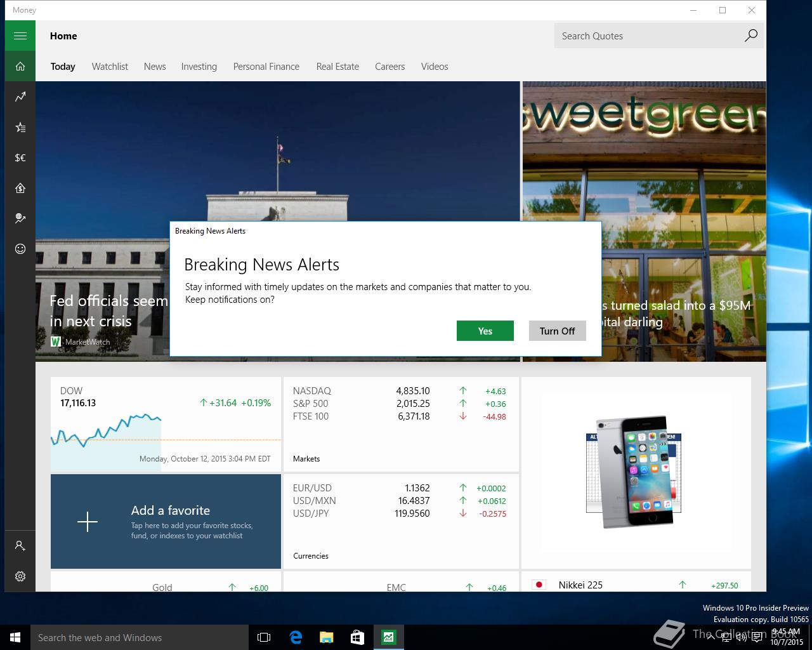
Task: Open the Mortgage calculator house icon
Action: point(20,188)
